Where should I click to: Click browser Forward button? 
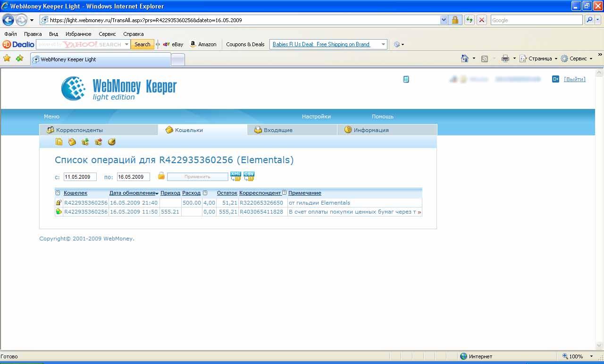click(x=21, y=20)
